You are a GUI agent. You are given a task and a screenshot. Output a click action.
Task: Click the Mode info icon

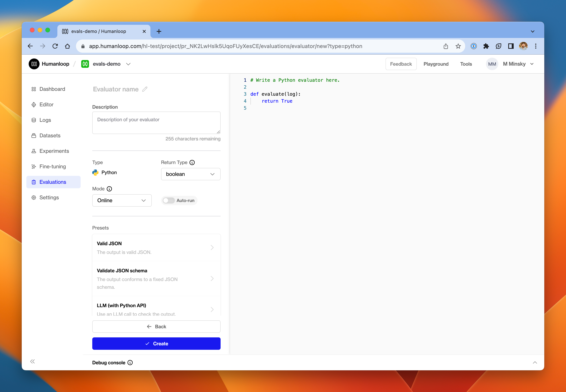109,189
